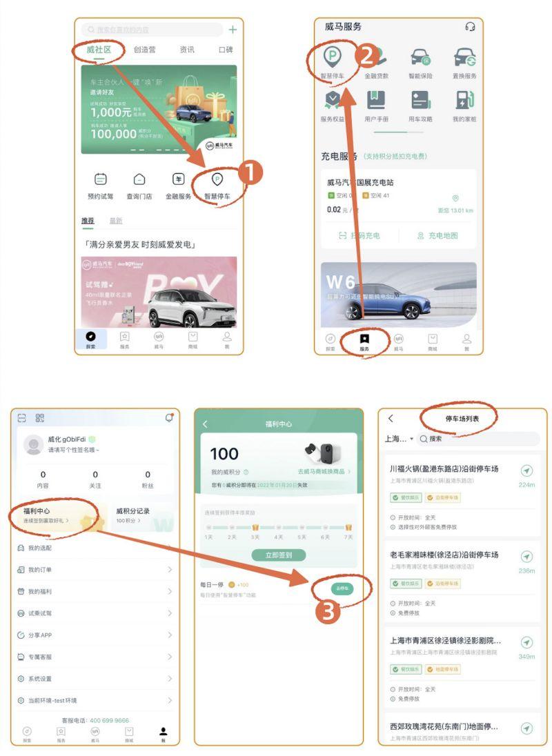
Task: Tap headset customer service icon
Action: tap(470, 27)
